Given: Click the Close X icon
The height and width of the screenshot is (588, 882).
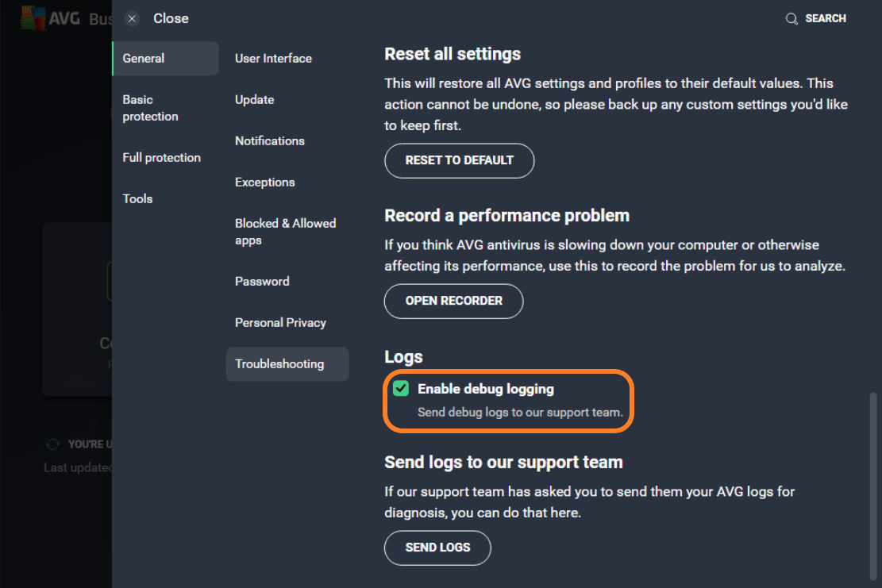Looking at the screenshot, I should pos(132,18).
